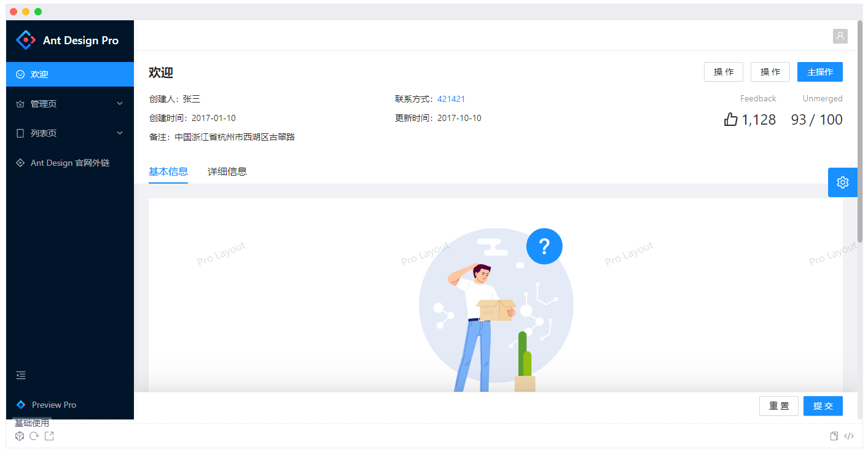Click the thumbs-up Feedback icon
This screenshot has width=868, height=452.
[x=730, y=120]
